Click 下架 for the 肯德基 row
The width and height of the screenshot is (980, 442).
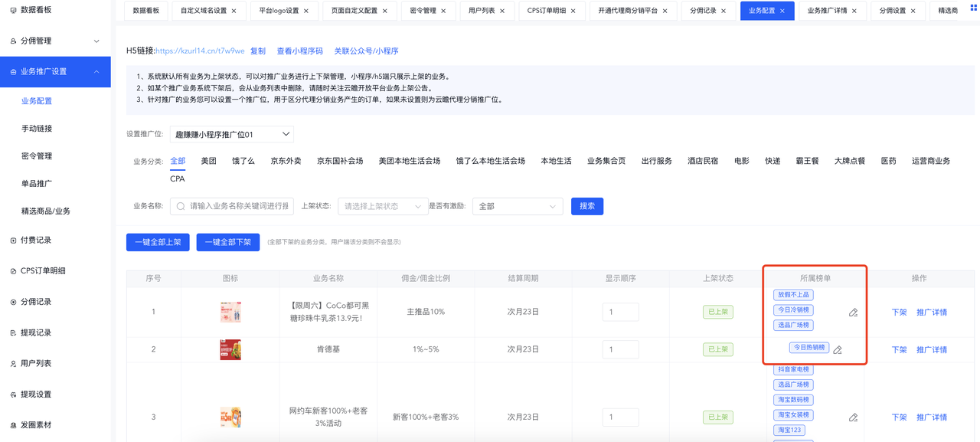pos(899,350)
